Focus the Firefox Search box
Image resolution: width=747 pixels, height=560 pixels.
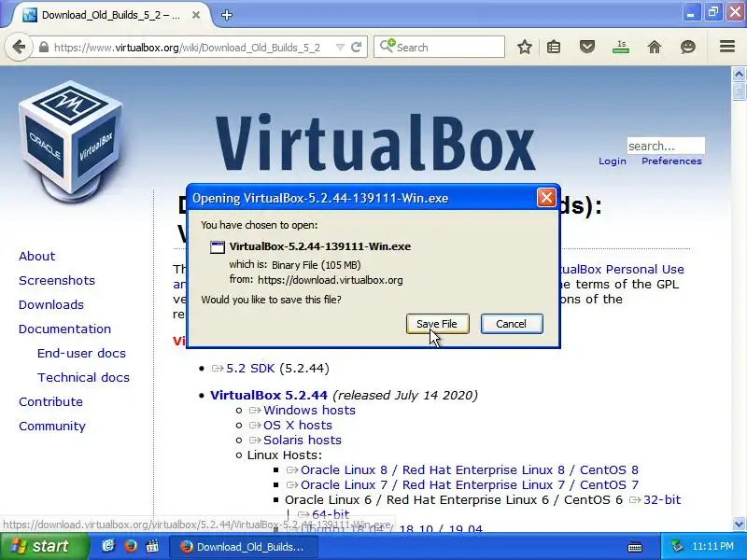(439, 48)
